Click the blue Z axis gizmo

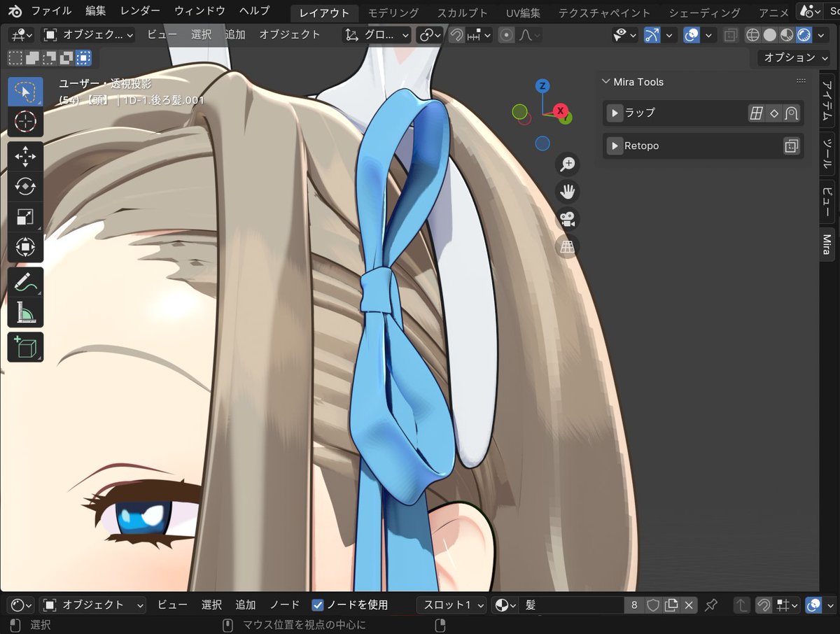click(x=542, y=86)
